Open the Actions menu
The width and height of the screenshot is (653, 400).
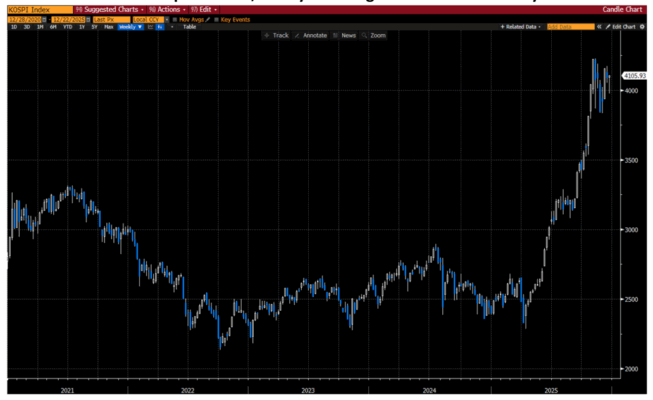pyautogui.click(x=162, y=9)
